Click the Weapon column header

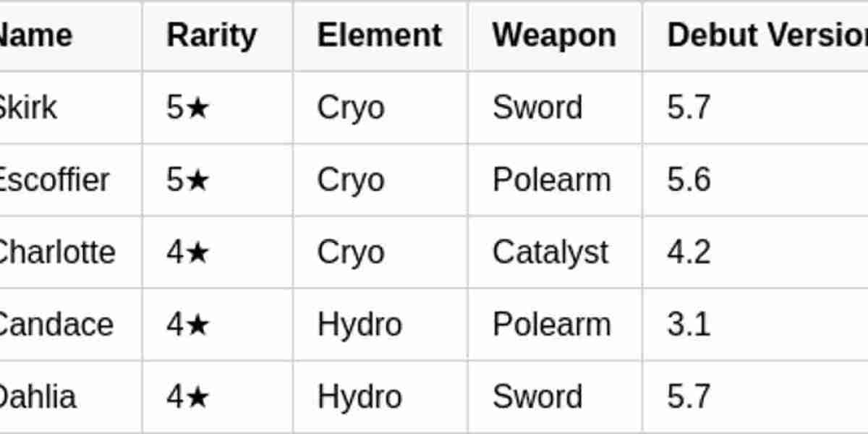click(x=554, y=35)
